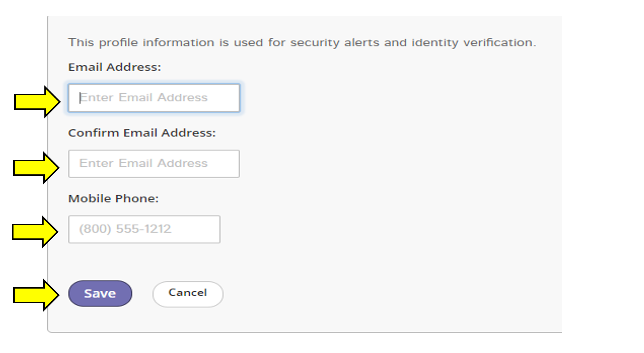Click yellow arrow pointing at Save button

[36, 295]
